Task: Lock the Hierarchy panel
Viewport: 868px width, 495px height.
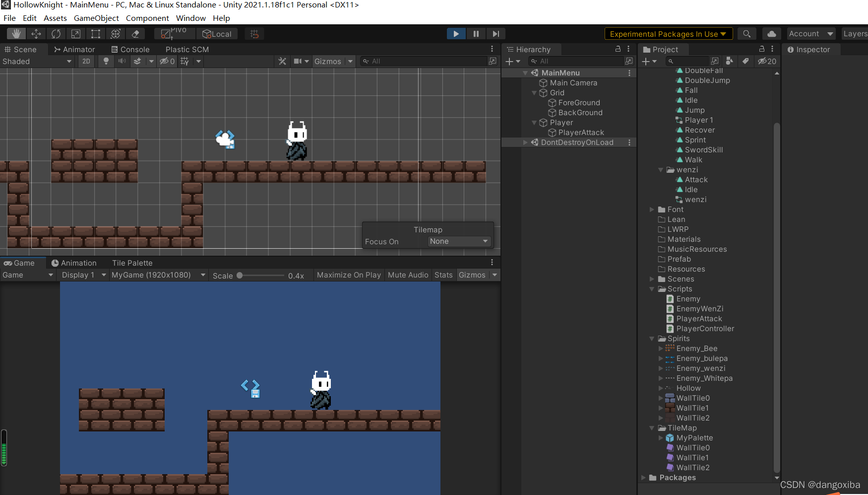Action: 618,49
